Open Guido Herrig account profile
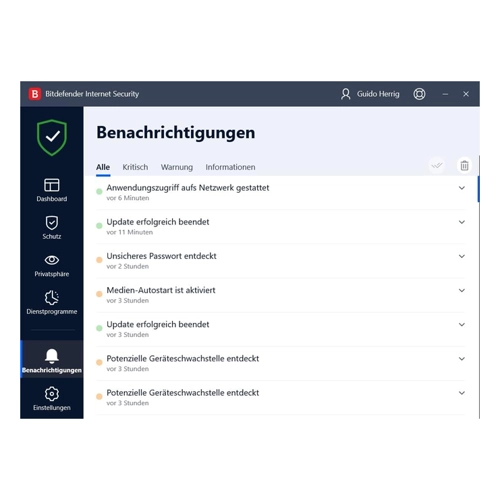Image resolution: width=500 pixels, height=500 pixels. [x=370, y=94]
